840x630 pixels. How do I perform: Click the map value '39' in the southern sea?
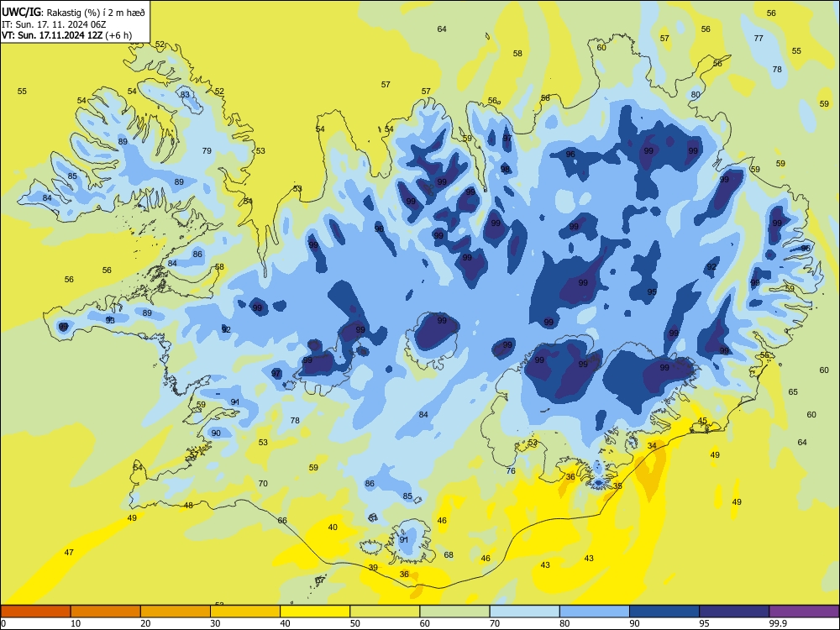point(373,567)
